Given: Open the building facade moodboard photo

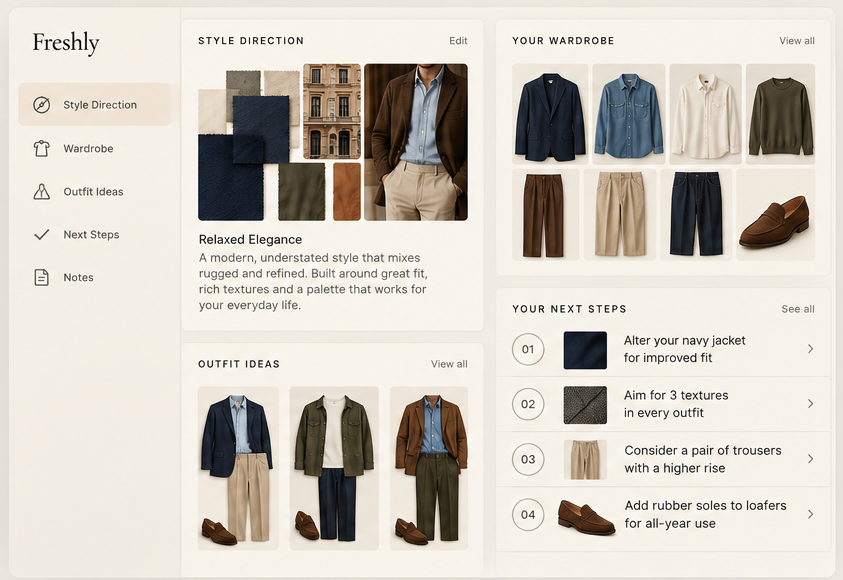Looking at the screenshot, I should coord(332,111).
